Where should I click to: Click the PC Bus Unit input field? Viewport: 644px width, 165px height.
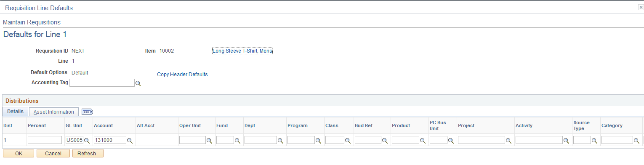(x=438, y=140)
